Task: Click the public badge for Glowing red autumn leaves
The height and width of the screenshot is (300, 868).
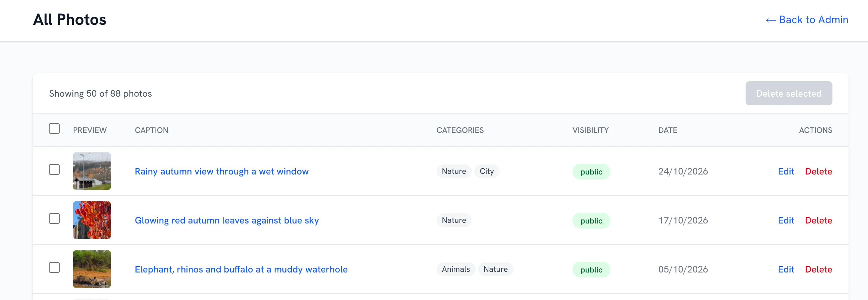Action: tap(591, 220)
